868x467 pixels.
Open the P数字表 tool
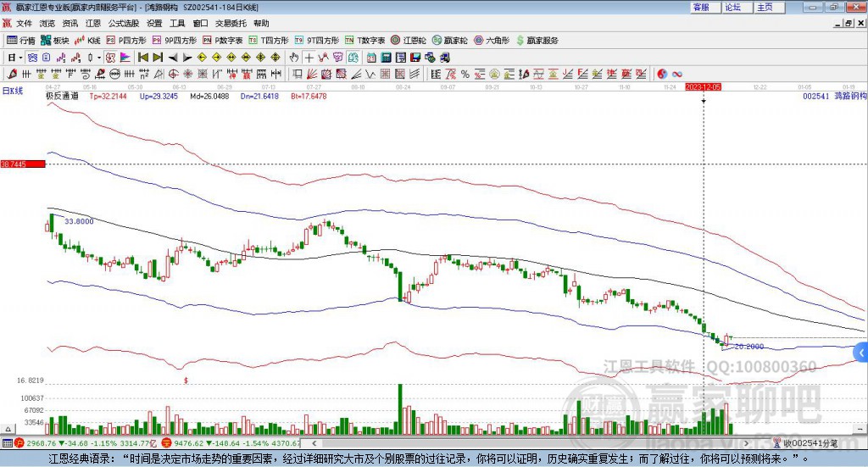pyautogui.click(x=223, y=41)
